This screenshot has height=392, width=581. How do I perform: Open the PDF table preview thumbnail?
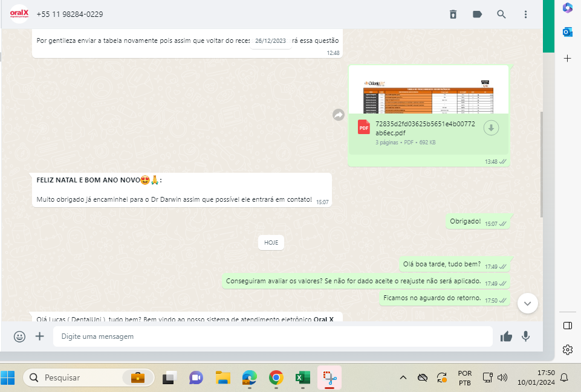428,90
